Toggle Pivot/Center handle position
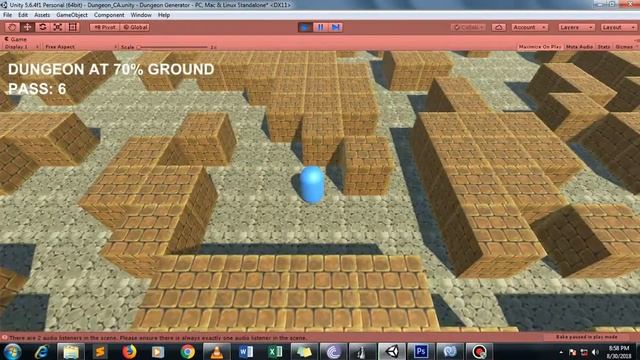The width and height of the screenshot is (640, 360). pos(104,27)
